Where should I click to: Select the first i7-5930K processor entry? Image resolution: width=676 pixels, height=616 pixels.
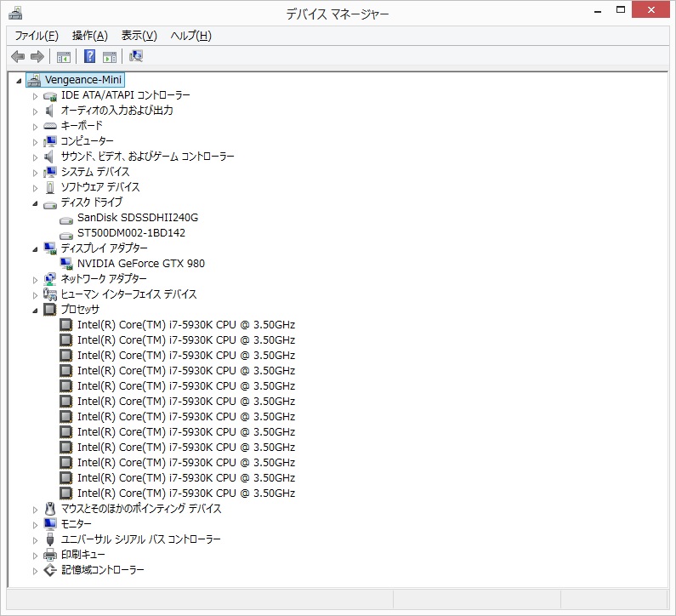pos(186,325)
